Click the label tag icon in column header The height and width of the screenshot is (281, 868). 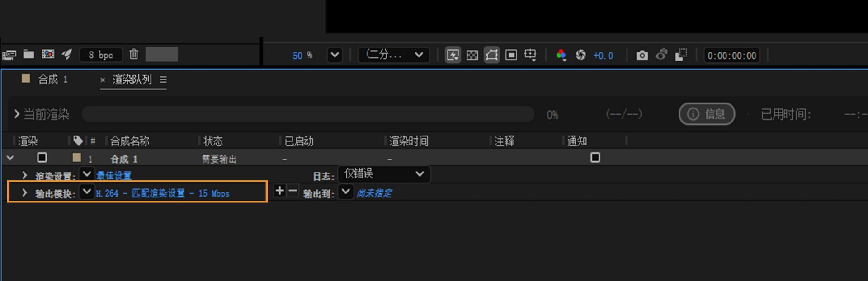(x=78, y=140)
